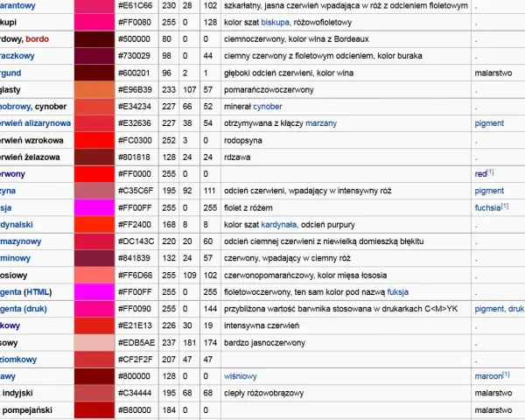The width and height of the screenshot is (525, 420).
Task: Select the #E96B39 orange-red swatch
Action: coord(94,90)
